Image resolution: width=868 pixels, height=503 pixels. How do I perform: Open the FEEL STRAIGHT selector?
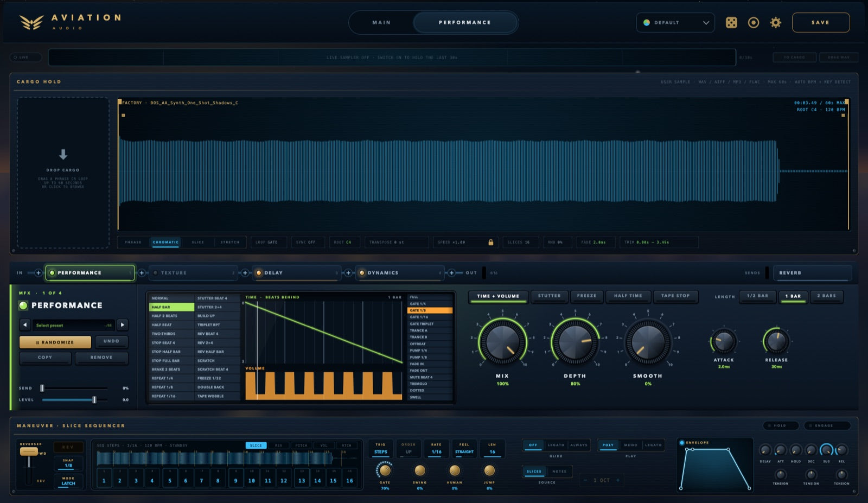pos(464,448)
